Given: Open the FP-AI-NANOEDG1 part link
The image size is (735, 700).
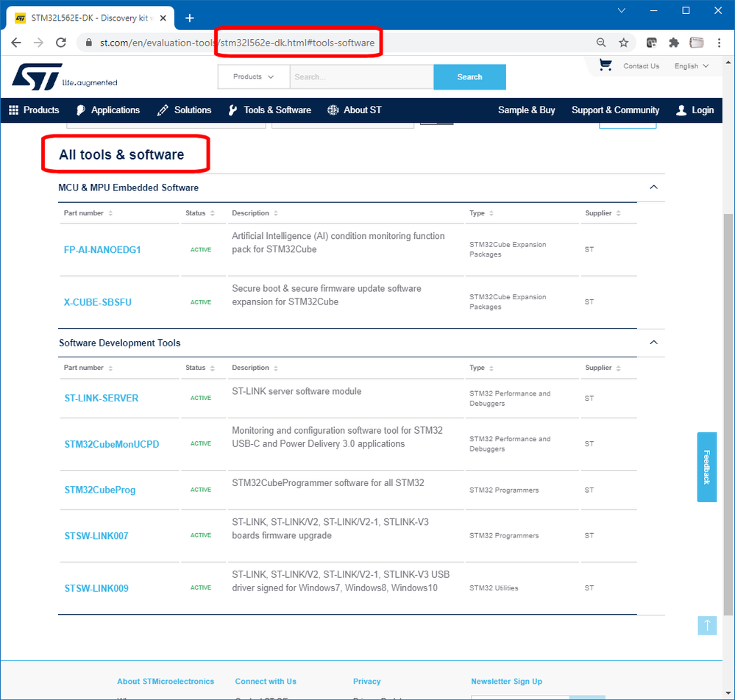Looking at the screenshot, I should pyautogui.click(x=102, y=250).
